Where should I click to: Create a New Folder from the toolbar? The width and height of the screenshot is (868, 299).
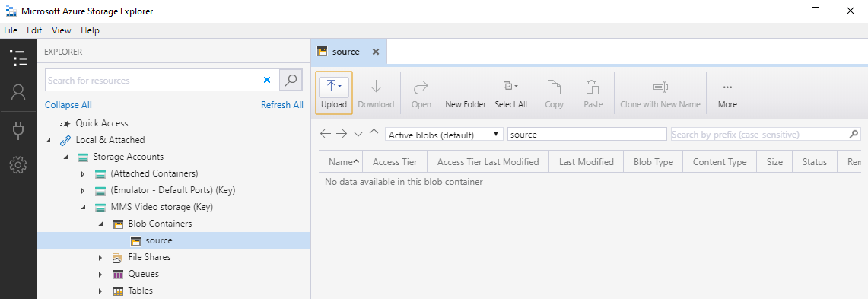point(466,93)
